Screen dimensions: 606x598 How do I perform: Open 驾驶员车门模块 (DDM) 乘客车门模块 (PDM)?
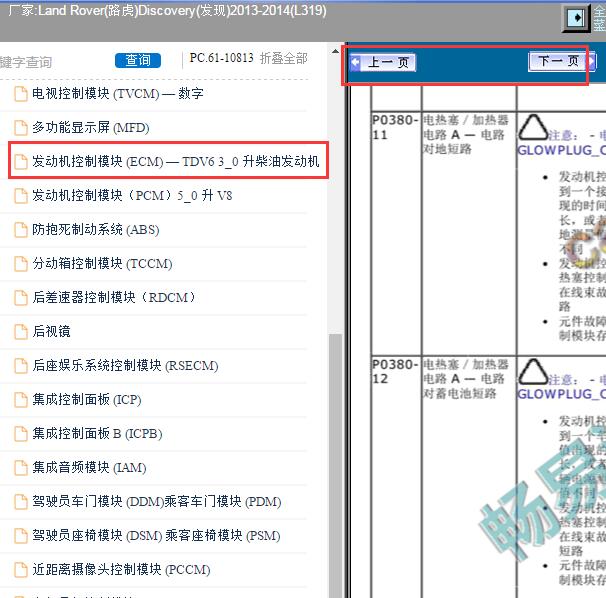(157, 502)
